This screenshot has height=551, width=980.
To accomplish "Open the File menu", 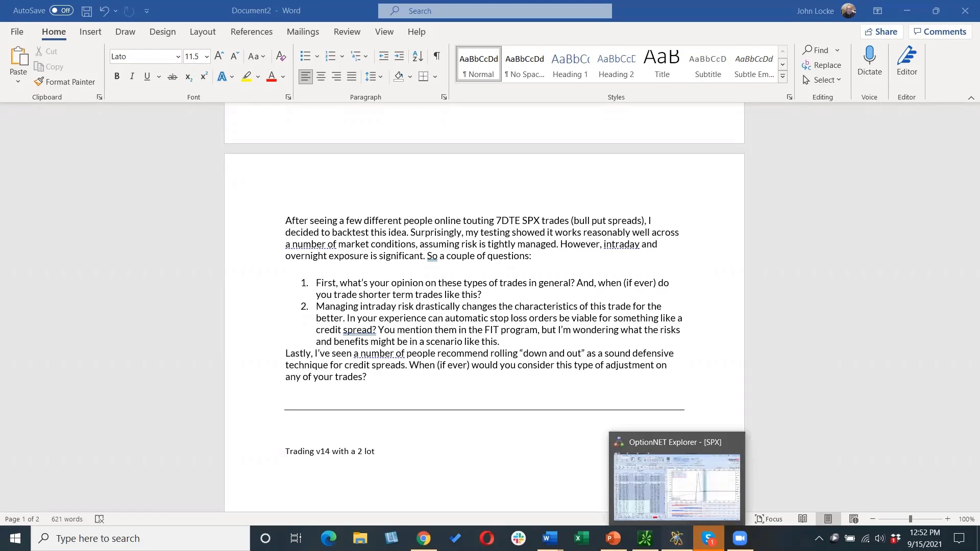I will 17,32.
